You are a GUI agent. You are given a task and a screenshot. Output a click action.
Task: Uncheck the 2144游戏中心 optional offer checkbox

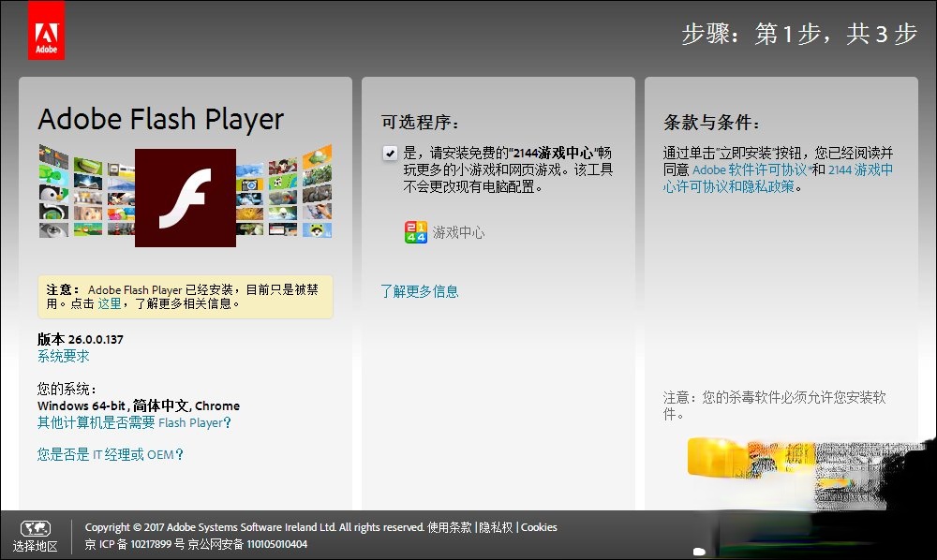click(x=390, y=154)
